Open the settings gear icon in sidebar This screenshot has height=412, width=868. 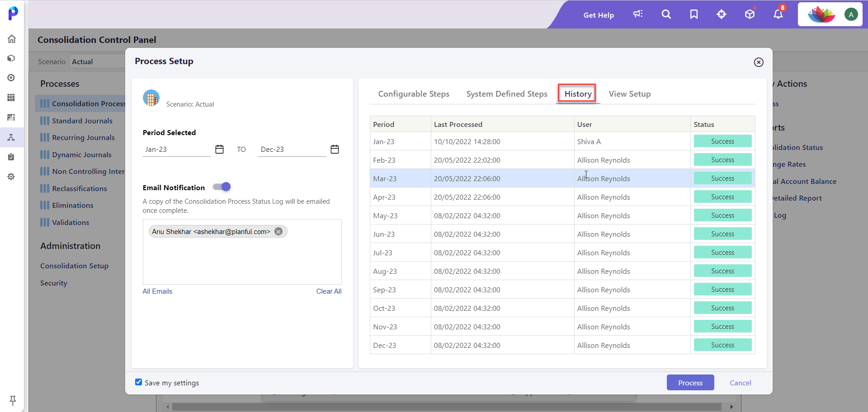coord(11,177)
